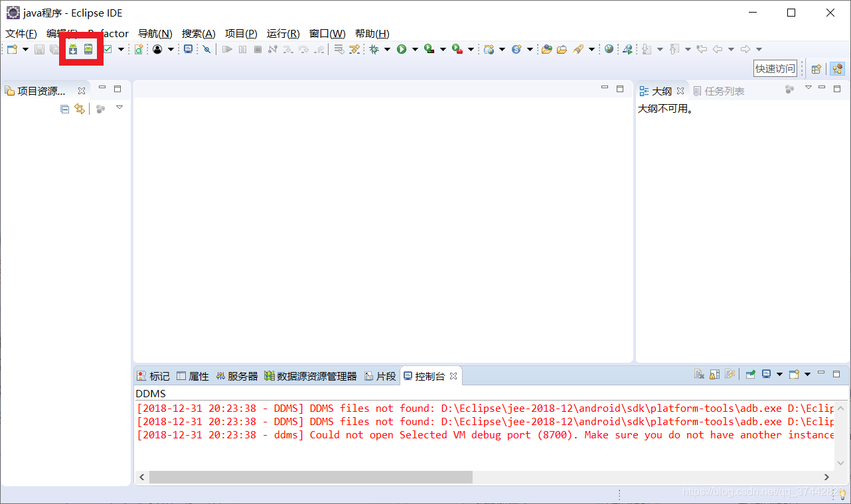Toggle Link with Editor in project explorer

click(80, 109)
